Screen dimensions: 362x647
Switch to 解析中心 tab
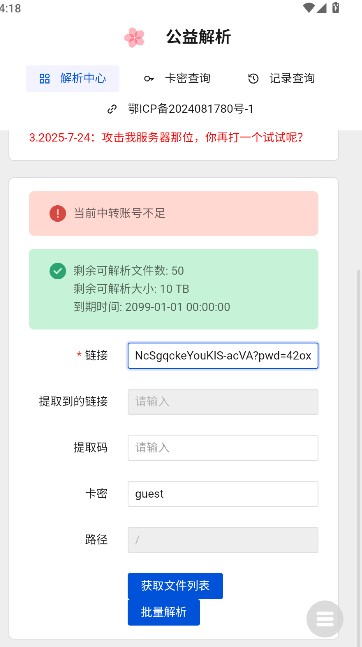click(x=73, y=78)
